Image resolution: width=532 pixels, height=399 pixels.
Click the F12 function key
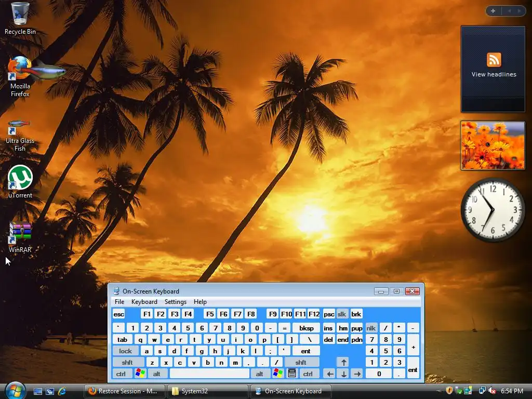point(314,314)
